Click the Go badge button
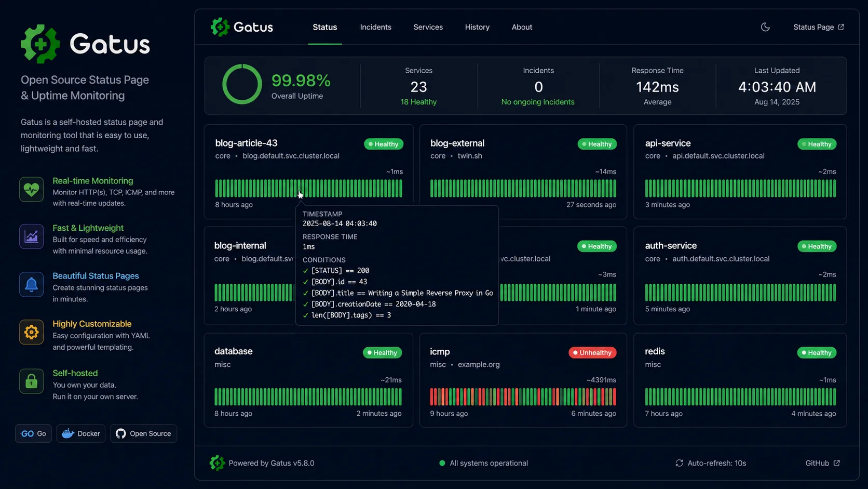This screenshot has width=868, height=489. coord(33,433)
